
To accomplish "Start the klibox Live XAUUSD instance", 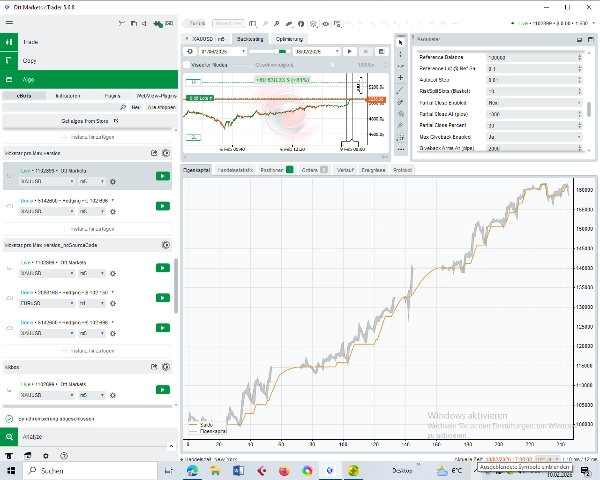I will 163,390.
